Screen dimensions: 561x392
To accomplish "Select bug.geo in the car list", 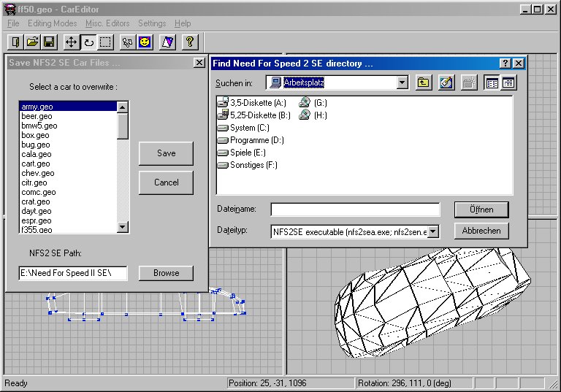I will 68,145.
